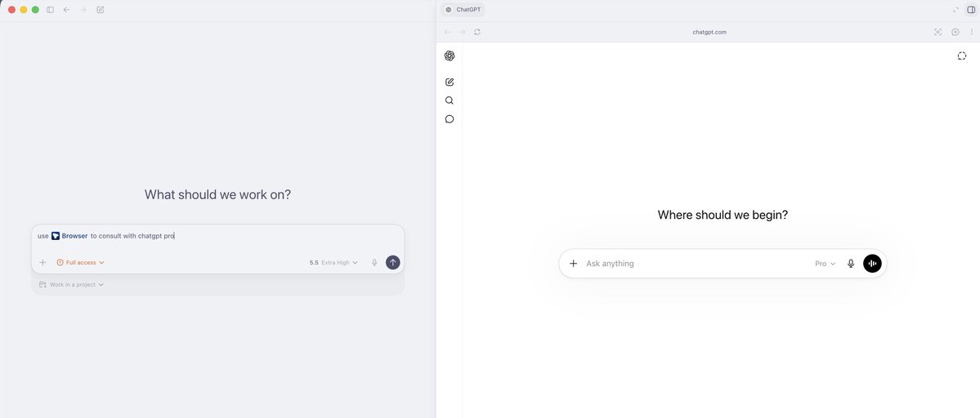980x418 pixels.
Task: Start a new chat in the ChatGPT sidebar
Action: 450,82
